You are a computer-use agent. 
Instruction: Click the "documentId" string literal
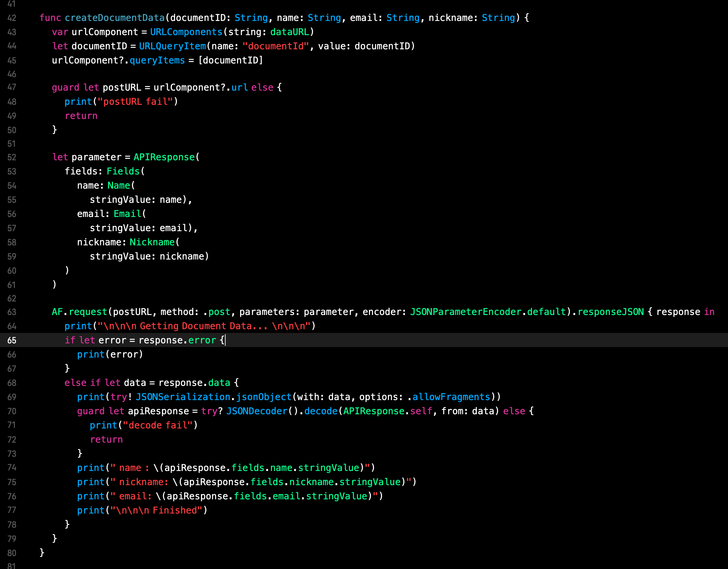click(x=276, y=46)
